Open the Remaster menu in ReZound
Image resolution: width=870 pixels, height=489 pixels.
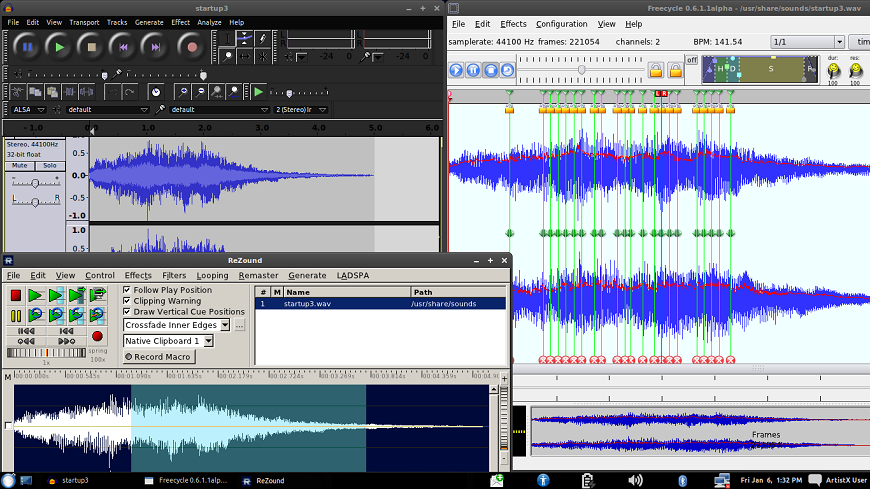click(x=258, y=275)
